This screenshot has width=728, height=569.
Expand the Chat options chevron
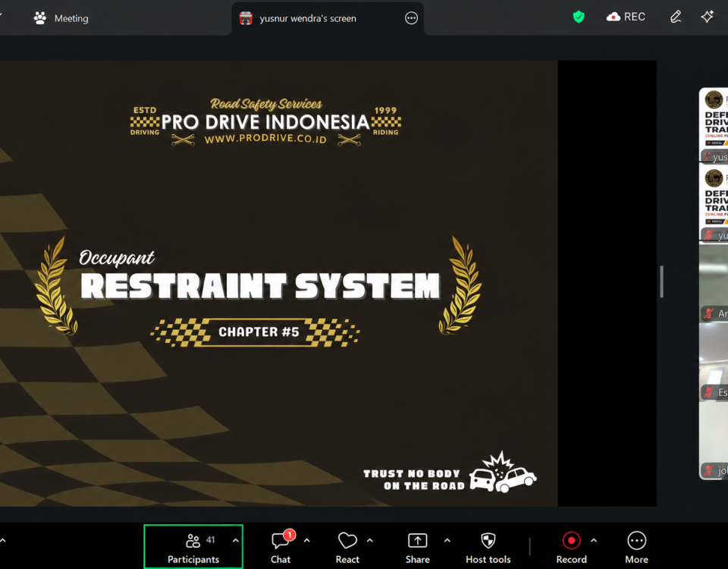pos(307,541)
